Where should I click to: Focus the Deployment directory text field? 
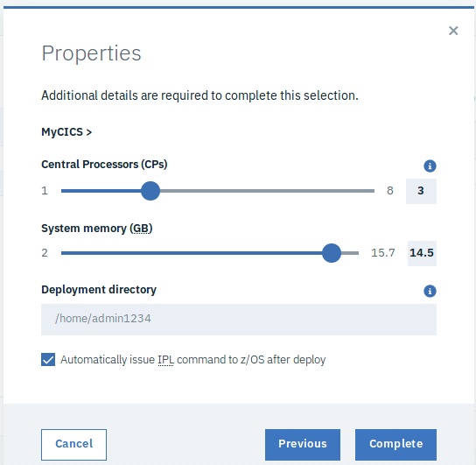239,320
